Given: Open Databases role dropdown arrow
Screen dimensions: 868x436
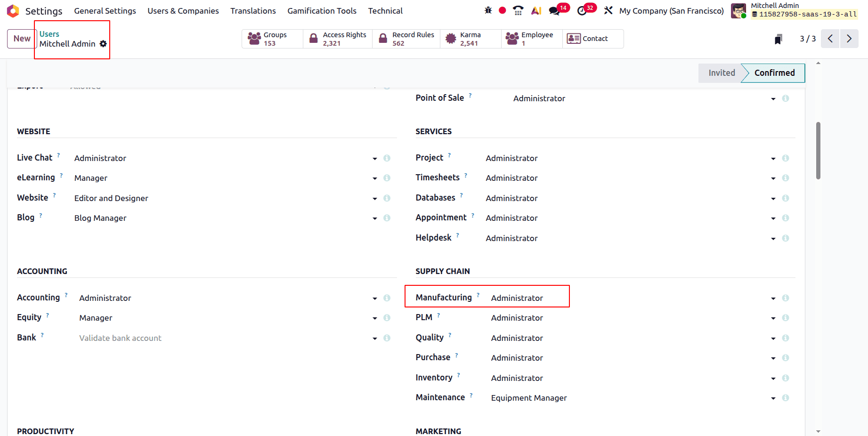Looking at the screenshot, I should click(x=773, y=199).
